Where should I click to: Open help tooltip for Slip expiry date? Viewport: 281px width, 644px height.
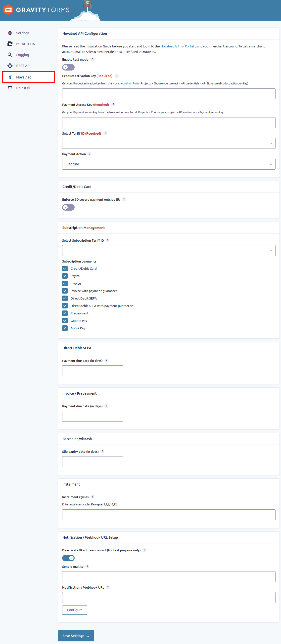point(103,452)
